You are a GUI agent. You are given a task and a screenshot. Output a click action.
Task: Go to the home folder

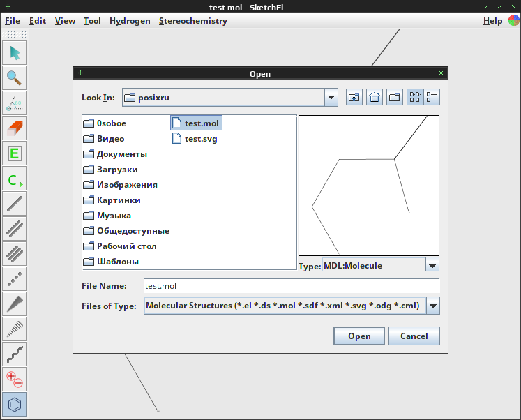pyautogui.click(x=375, y=98)
